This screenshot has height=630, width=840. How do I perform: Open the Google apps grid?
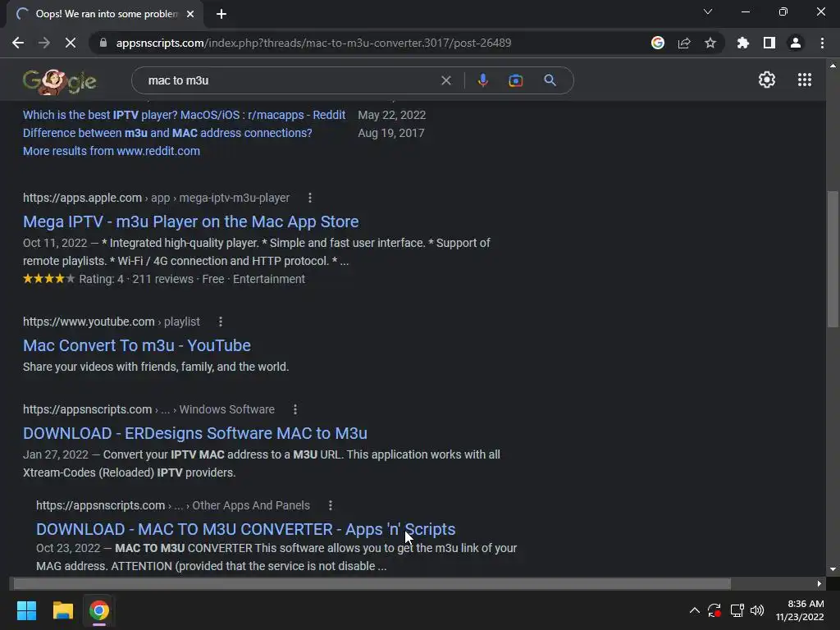point(804,80)
